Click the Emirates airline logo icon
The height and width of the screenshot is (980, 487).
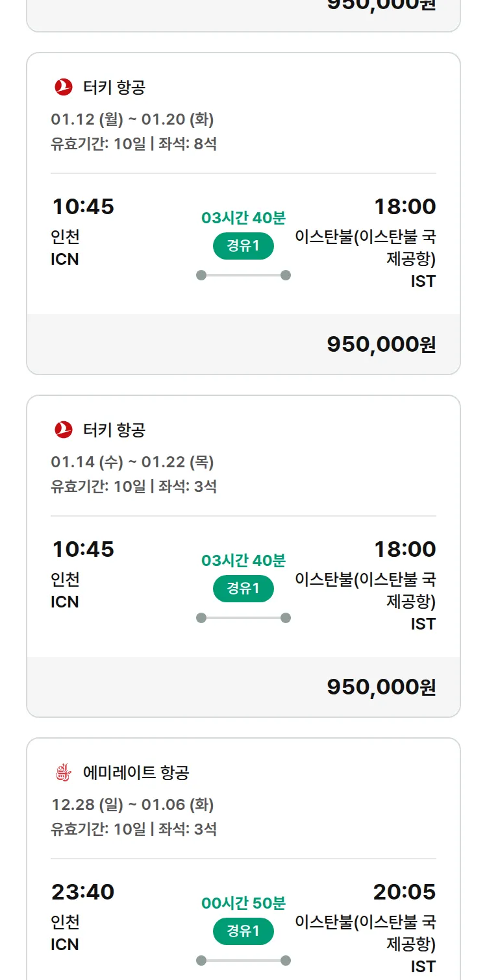[64, 772]
